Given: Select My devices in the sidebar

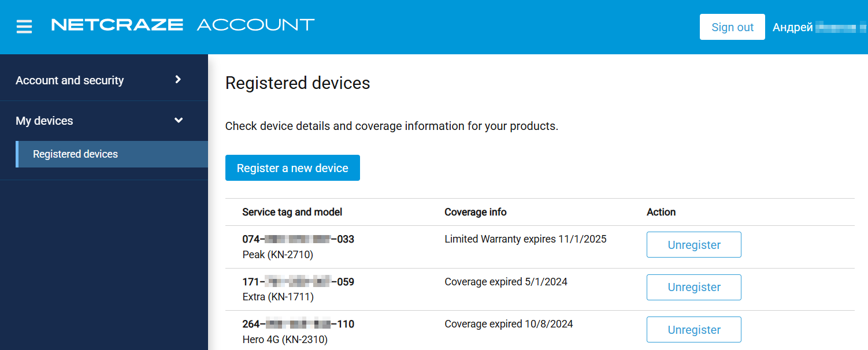Looking at the screenshot, I should pos(44,121).
